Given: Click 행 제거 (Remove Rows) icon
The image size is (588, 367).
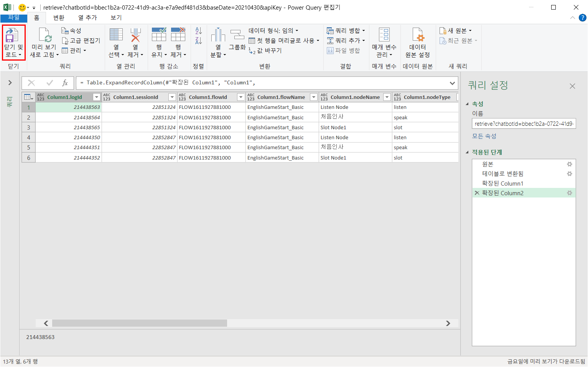Looking at the screenshot, I should pos(178,35).
